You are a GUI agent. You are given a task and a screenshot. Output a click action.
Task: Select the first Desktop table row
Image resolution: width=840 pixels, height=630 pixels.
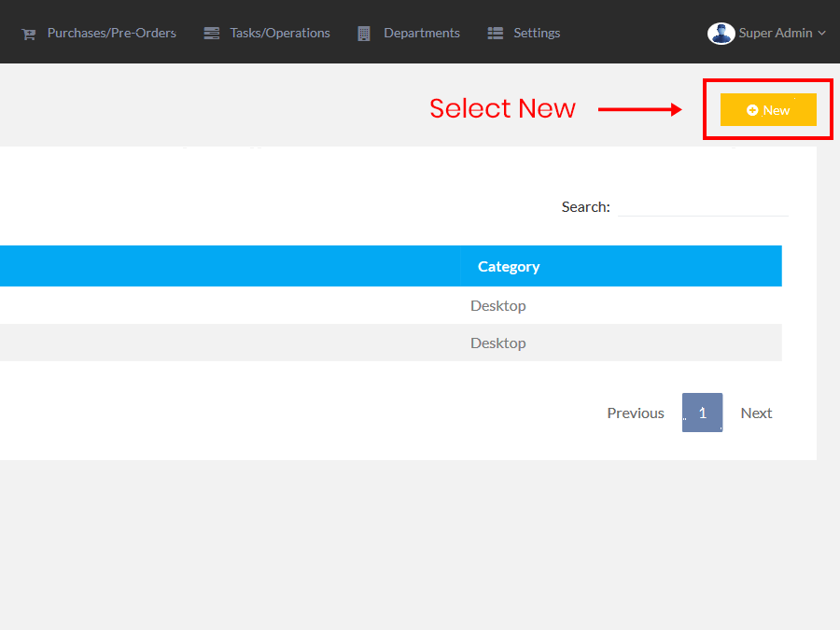pos(497,305)
